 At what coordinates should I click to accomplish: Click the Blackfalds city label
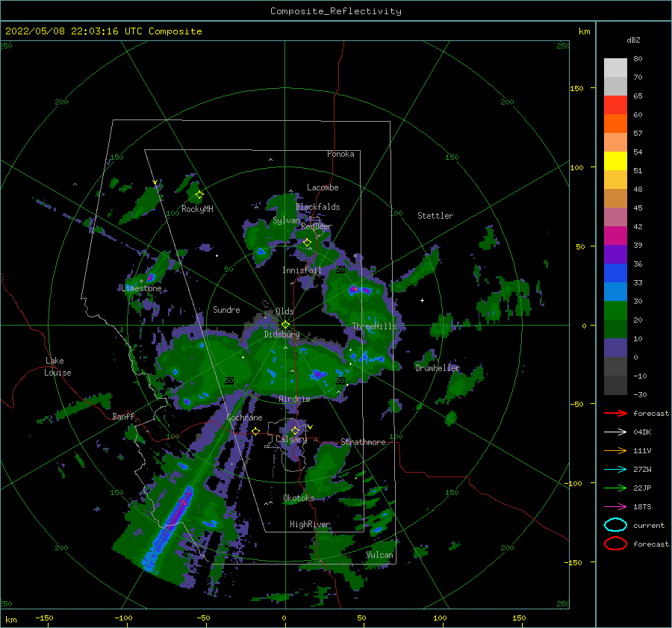pyautogui.click(x=317, y=207)
